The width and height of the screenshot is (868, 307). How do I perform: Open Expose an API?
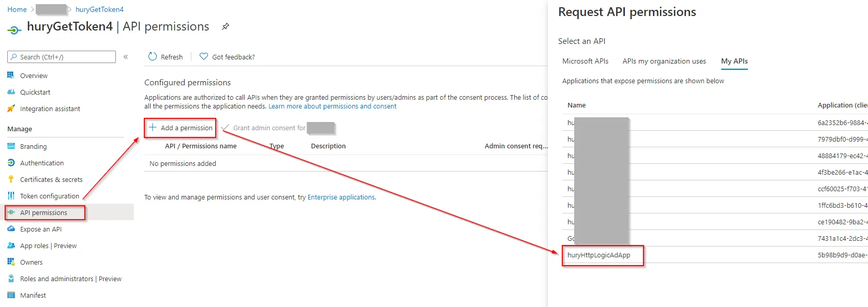(41, 229)
